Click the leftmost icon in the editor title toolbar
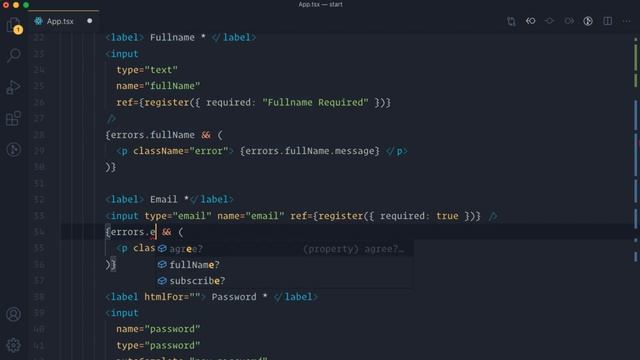Screen dimensions: 640x360 511,21
